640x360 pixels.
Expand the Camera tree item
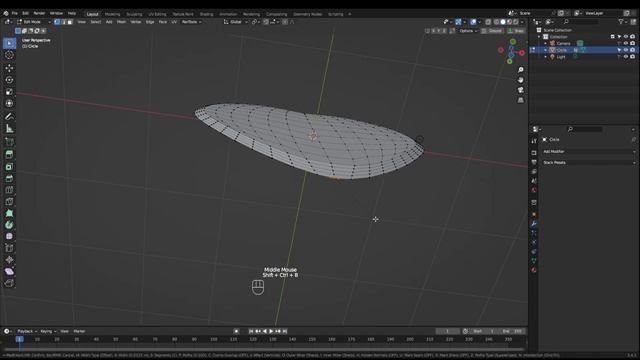coord(545,43)
